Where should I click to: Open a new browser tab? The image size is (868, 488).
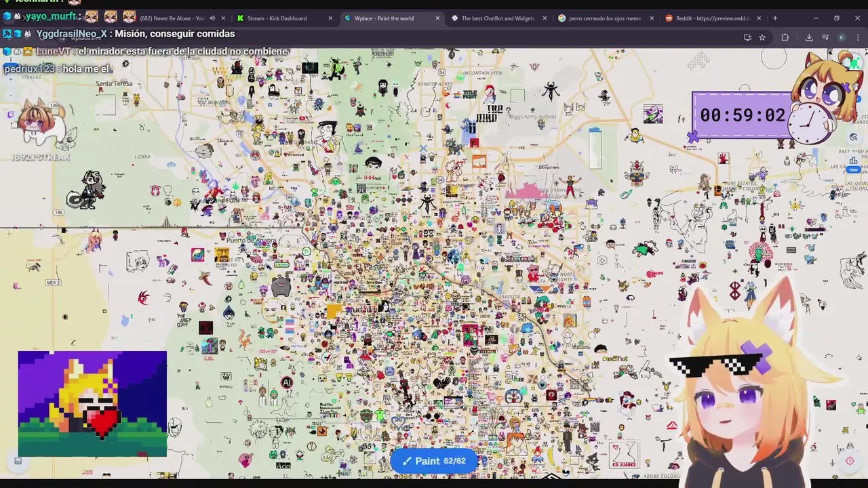click(775, 18)
